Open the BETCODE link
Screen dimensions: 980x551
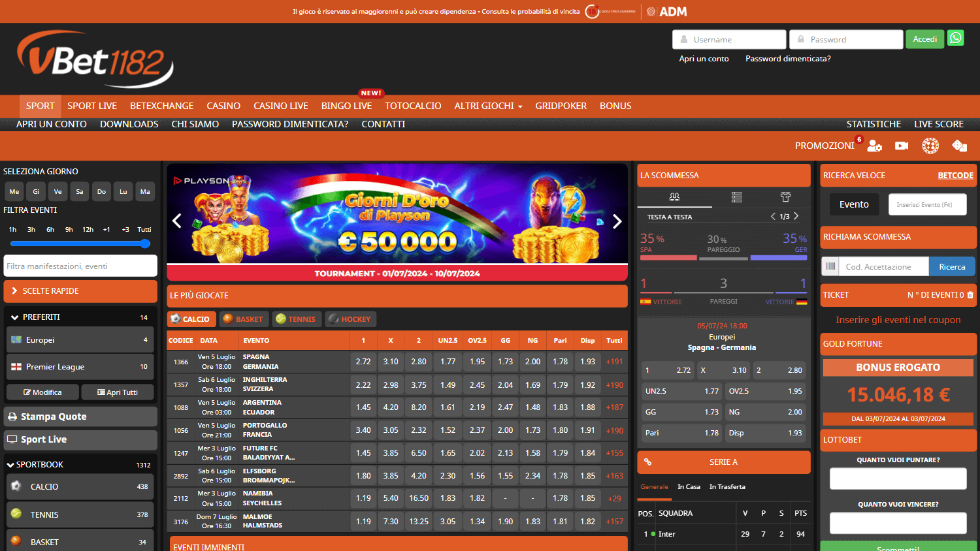(x=955, y=176)
